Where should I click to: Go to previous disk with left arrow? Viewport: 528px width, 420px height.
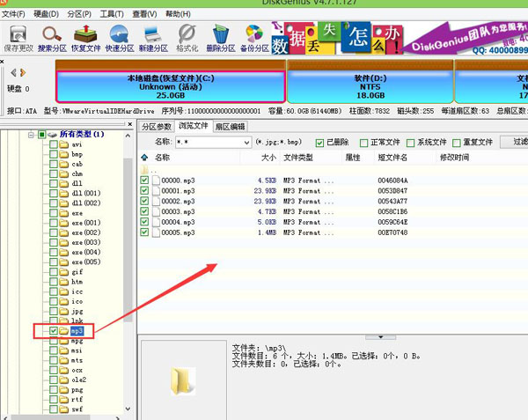pos(13,72)
